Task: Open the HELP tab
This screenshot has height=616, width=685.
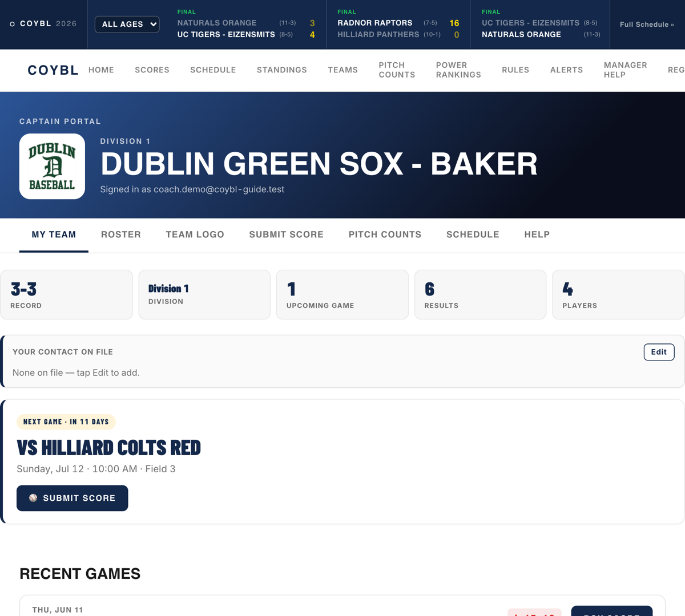Action: click(537, 234)
